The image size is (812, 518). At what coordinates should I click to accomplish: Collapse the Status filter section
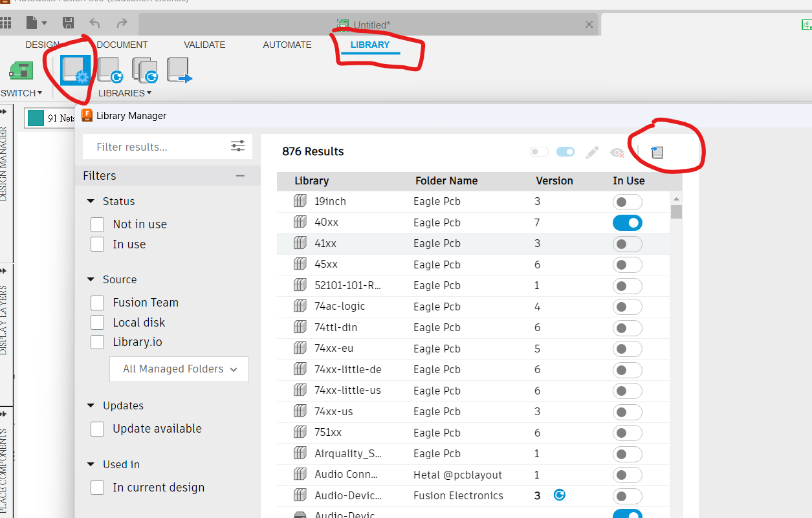91,202
